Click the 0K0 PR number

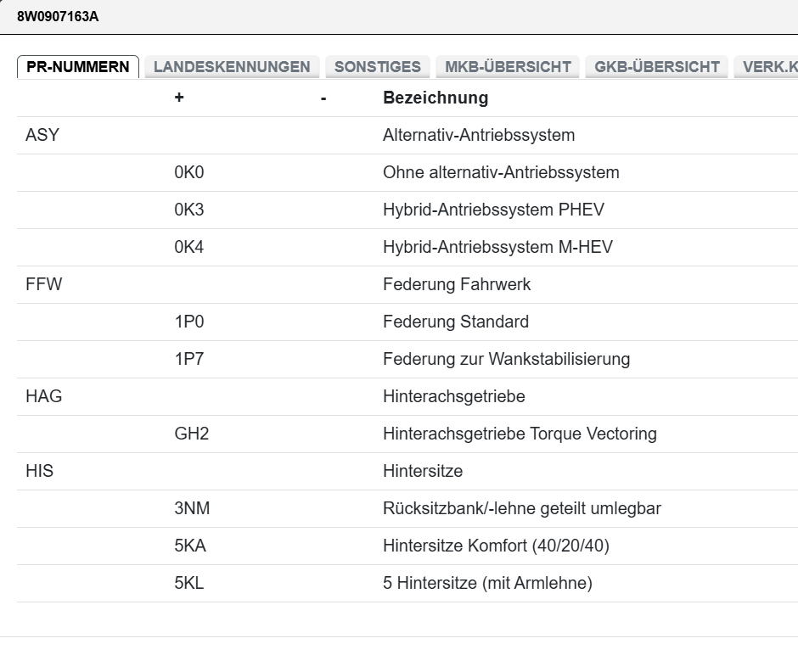(189, 172)
